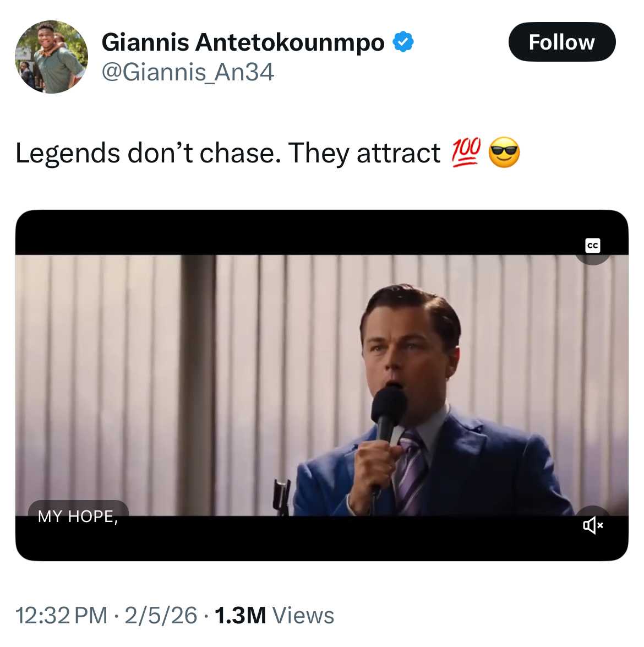Open the @Giannis_An34 handle link

coord(188,72)
